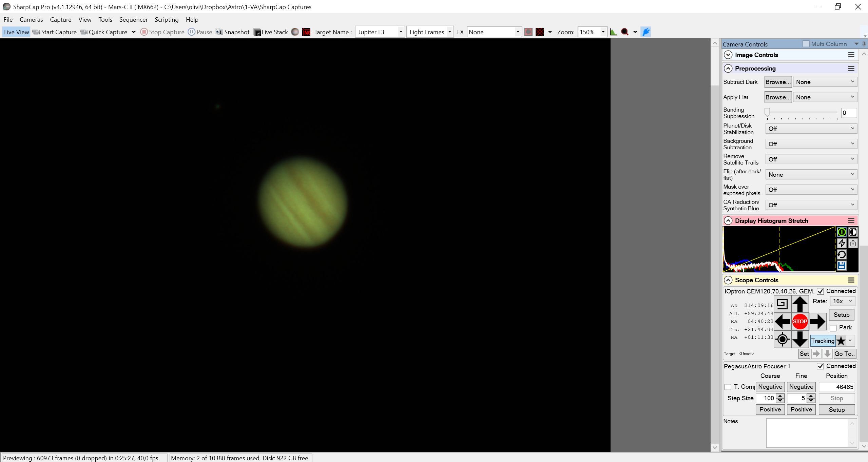The width and height of the screenshot is (868, 462).
Task: Toggle the Multi Column checkbox
Action: point(806,44)
